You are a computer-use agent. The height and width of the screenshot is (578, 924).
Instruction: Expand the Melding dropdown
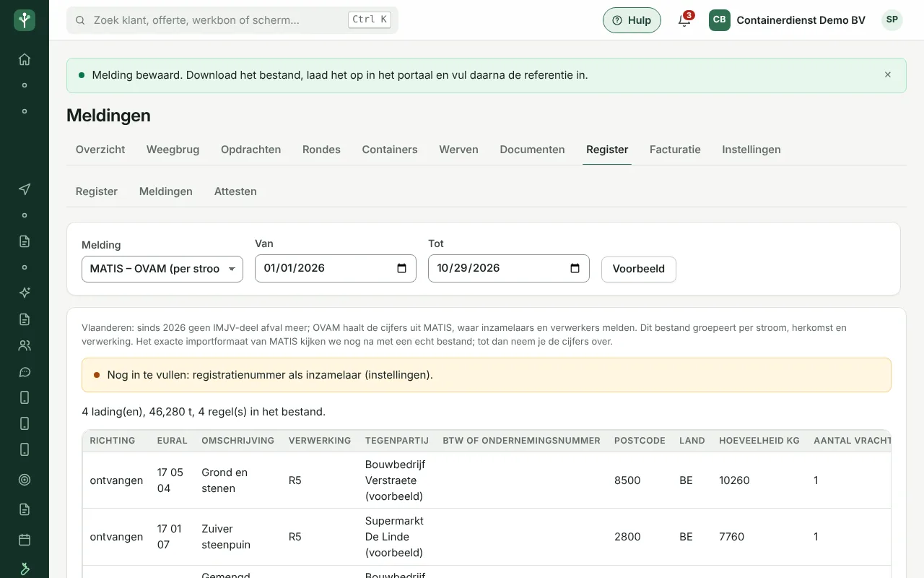tap(162, 268)
